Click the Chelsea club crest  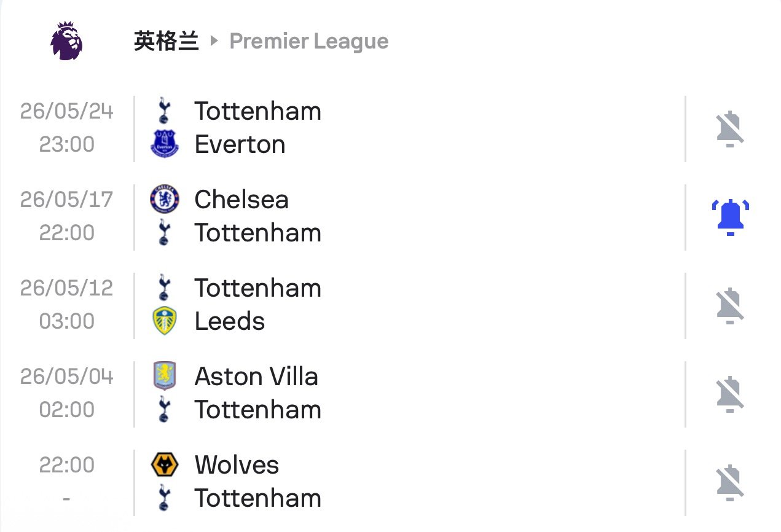(x=164, y=200)
